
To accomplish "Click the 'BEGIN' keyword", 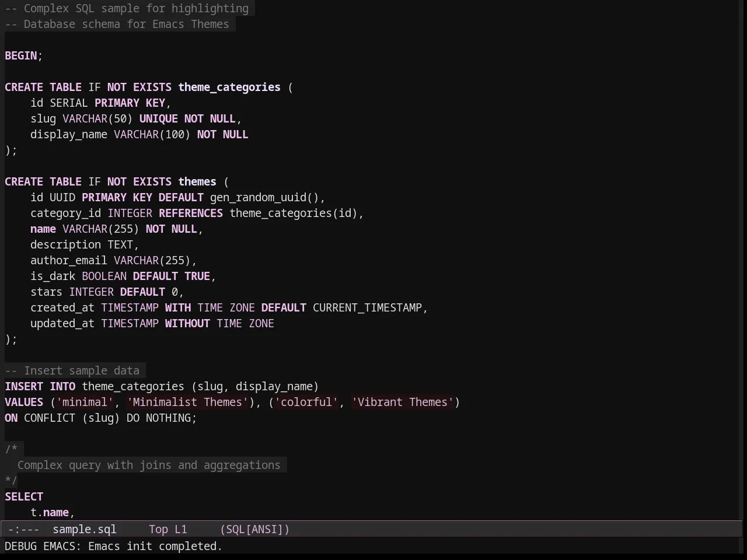I will coord(21,56).
